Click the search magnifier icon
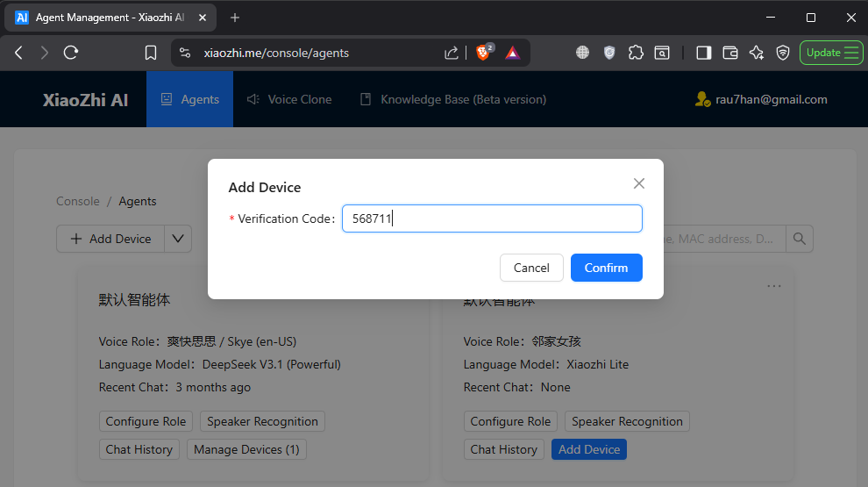Viewport: 868px width, 487px height. pyautogui.click(x=800, y=239)
